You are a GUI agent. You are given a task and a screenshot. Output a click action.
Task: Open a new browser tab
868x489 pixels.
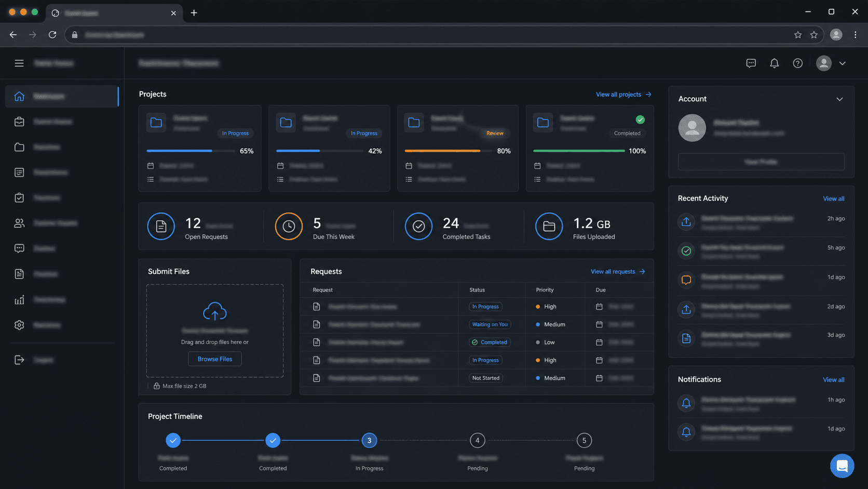pyautogui.click(x=194, y=12)
